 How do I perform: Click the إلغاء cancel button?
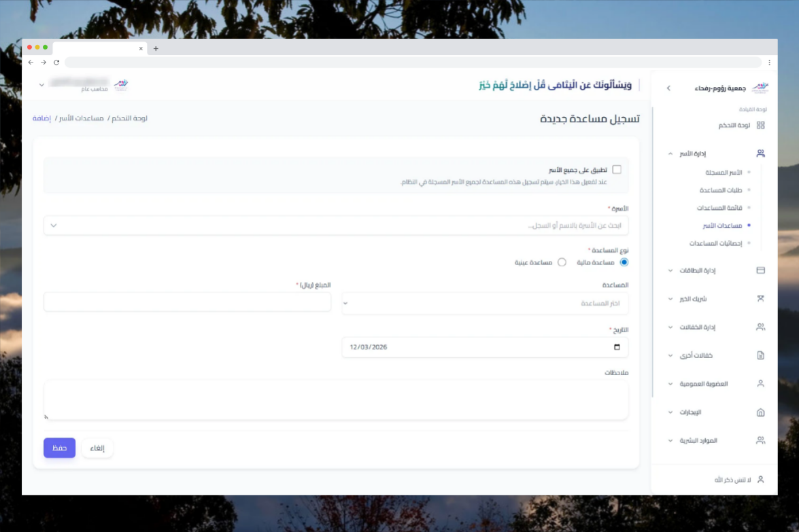pos(97,448)
